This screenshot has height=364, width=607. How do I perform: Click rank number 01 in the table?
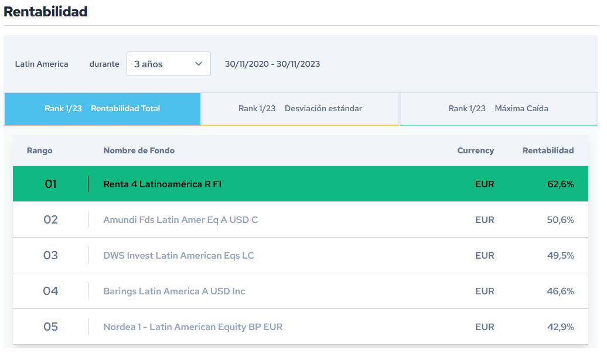point(51,184)
